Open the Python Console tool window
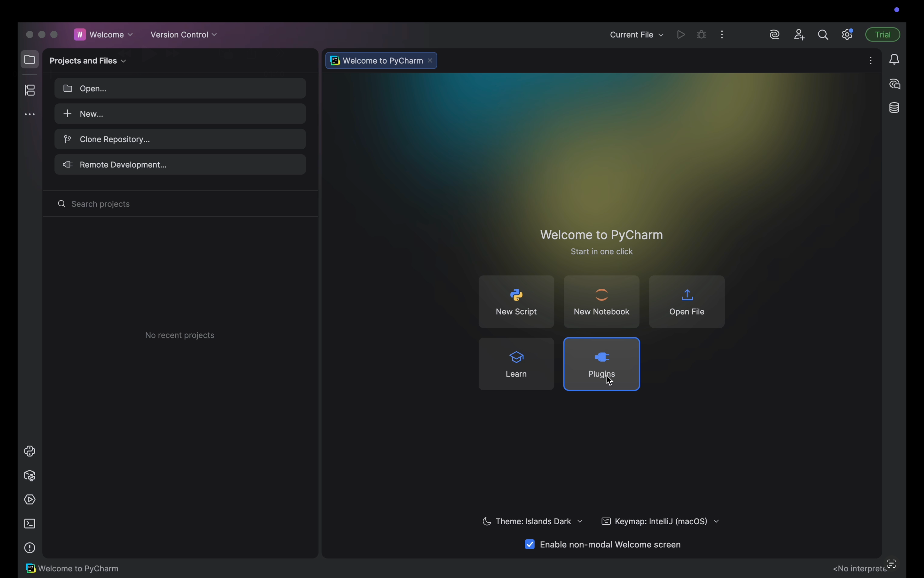The width and height of the screenshot is (924, 578). click(30, 452)
